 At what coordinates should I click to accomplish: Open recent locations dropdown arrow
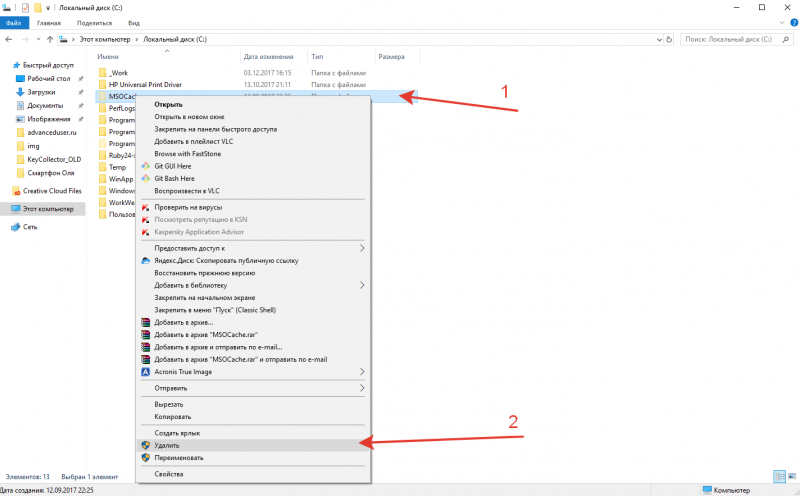click(38, 39)
